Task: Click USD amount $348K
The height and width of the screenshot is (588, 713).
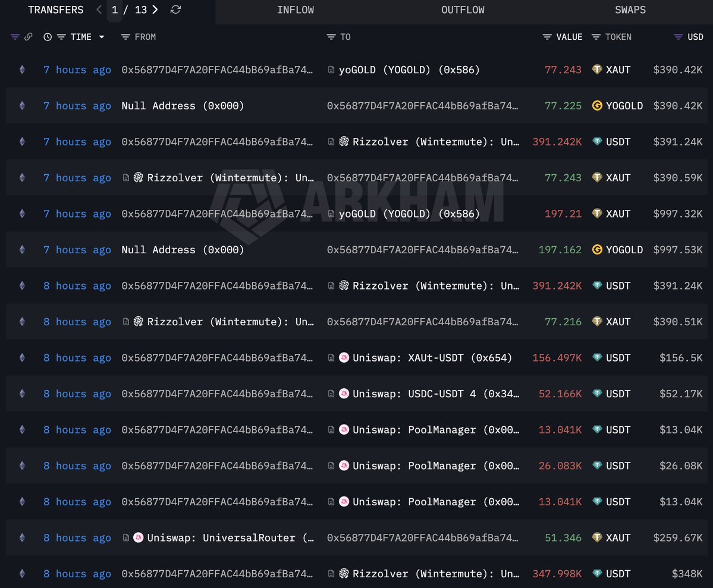Action: (687, 574)
